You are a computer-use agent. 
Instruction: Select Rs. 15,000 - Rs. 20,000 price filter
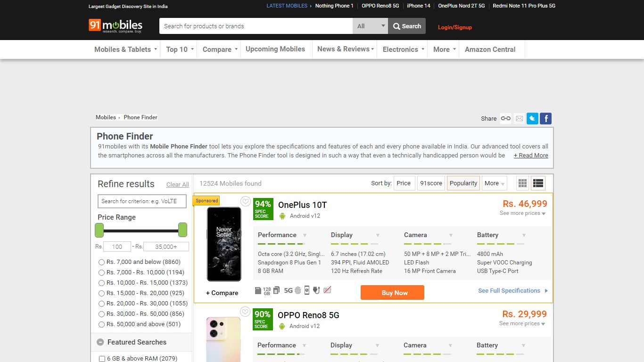(101, 293)
